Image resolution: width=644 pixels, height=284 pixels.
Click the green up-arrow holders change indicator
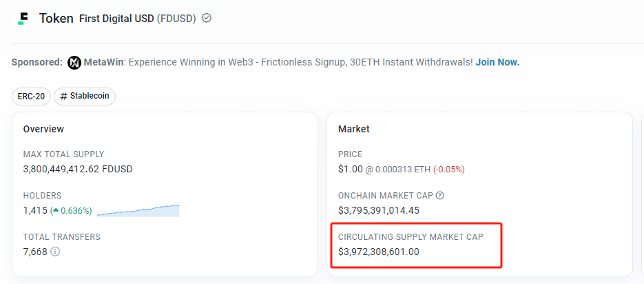[56, 210]
